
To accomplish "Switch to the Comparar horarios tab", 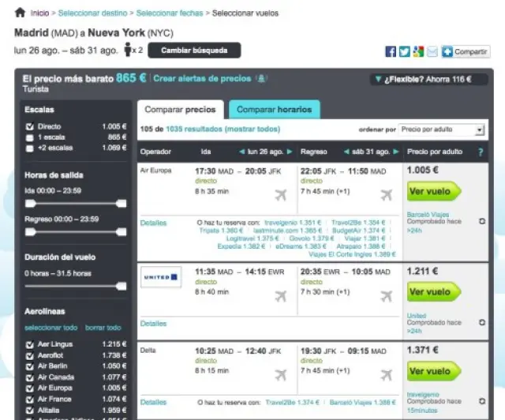I will pyautogui.click(x=274, y=110).
